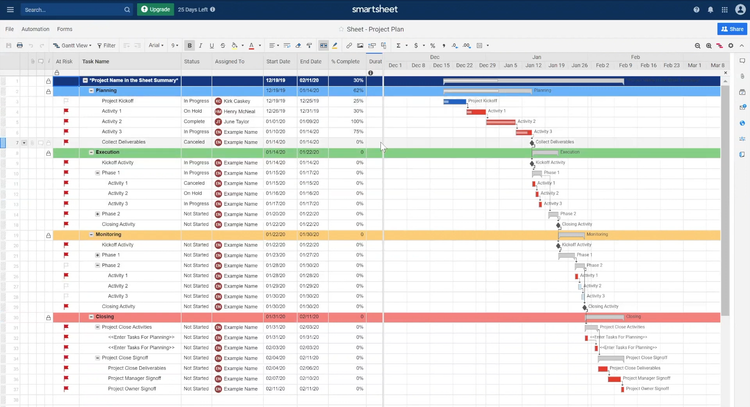This screenshot has width=750, height=407.
Task: Open the Gantt View dropdown
Action: (x=72, y=45)
